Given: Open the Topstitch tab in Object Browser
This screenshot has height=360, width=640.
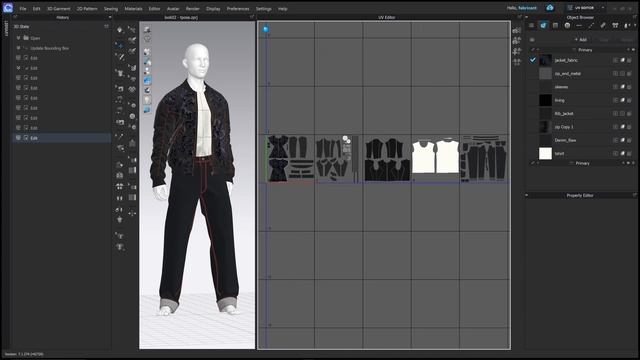Looking at the screenshot, I should pyautogui.click(x=591, y=25).
